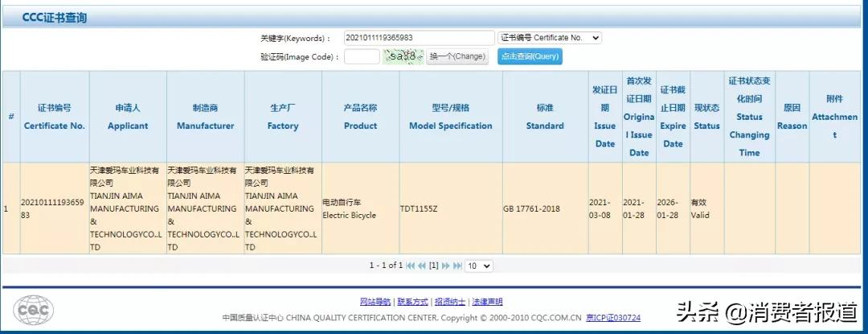This screenshot has width=868, height=334.
Task: Open the Certificate No. search type dropdown
Action: click(x=550, y=38)
